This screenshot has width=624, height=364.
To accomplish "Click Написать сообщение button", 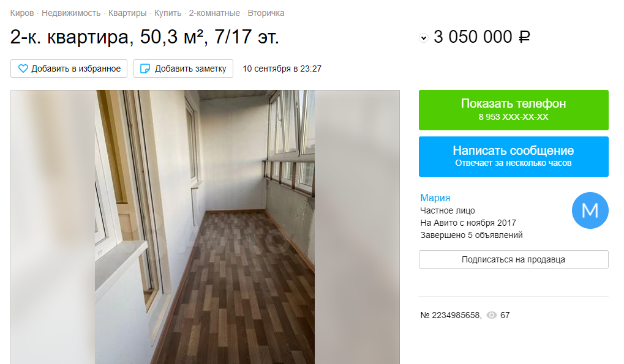I will (x=513, y=157).
